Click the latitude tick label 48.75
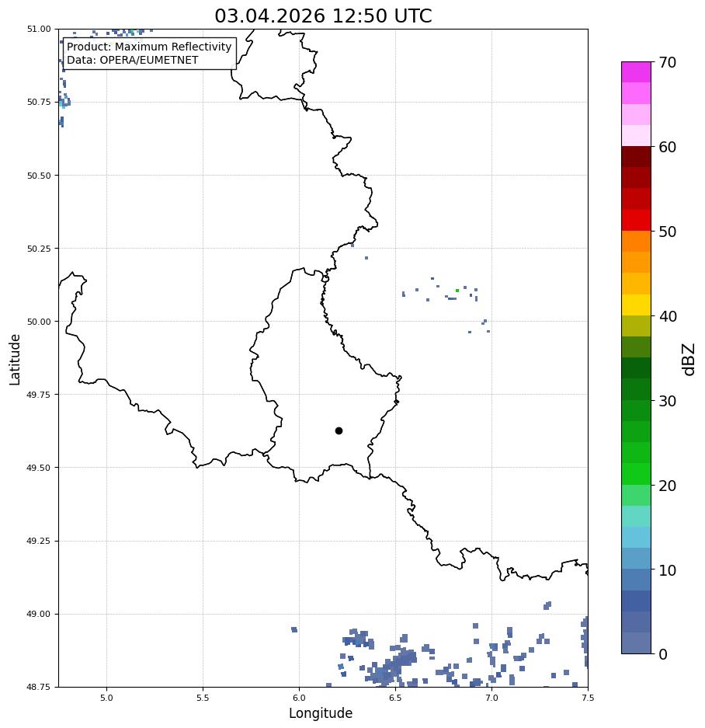 (39, 687)
